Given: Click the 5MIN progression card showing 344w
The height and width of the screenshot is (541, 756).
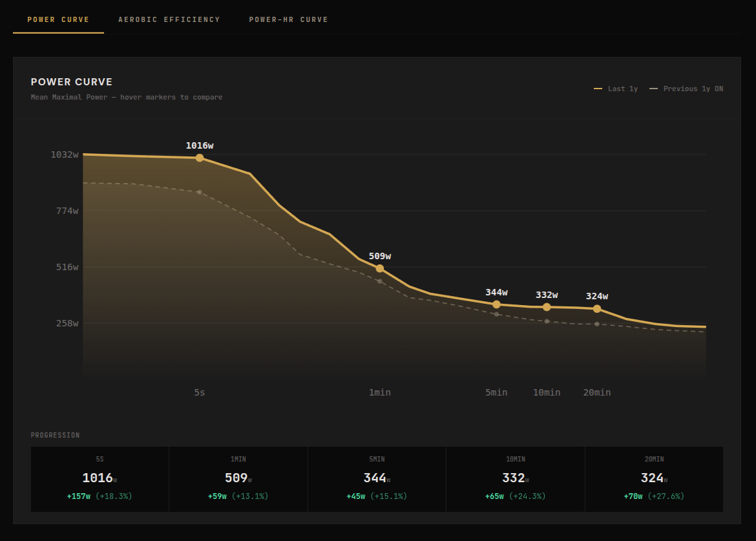Looking at the screenshot, I should [377, 479].
